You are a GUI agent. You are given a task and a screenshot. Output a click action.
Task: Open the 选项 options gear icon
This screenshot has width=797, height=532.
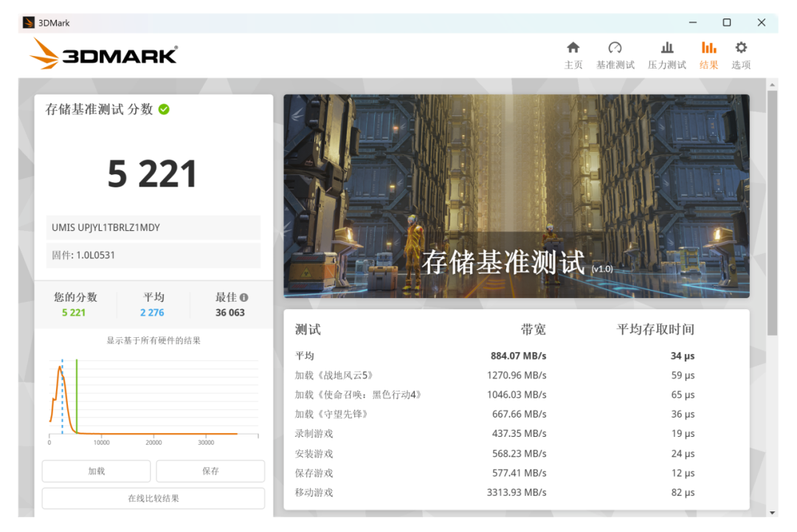pos(741,48)
